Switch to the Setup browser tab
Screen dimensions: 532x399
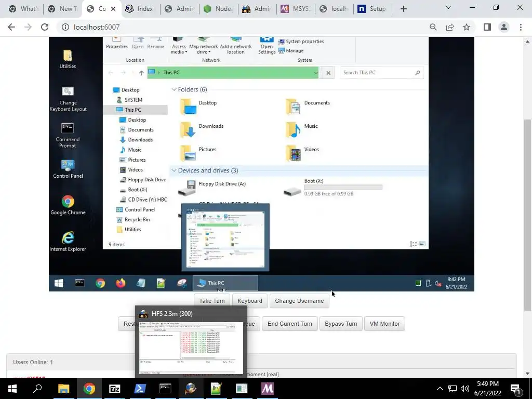point(373,9)
